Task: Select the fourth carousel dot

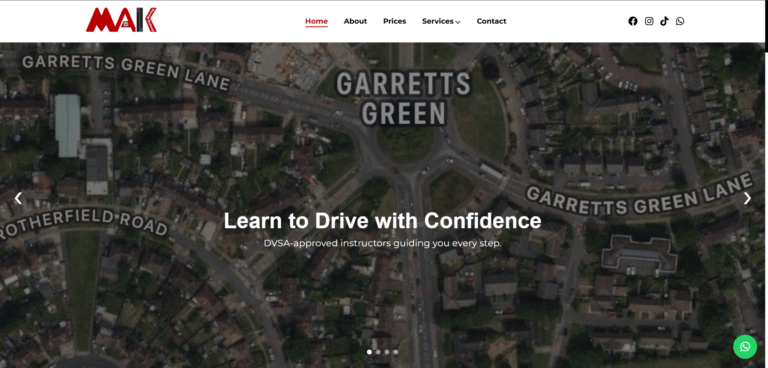Action: 396,352
